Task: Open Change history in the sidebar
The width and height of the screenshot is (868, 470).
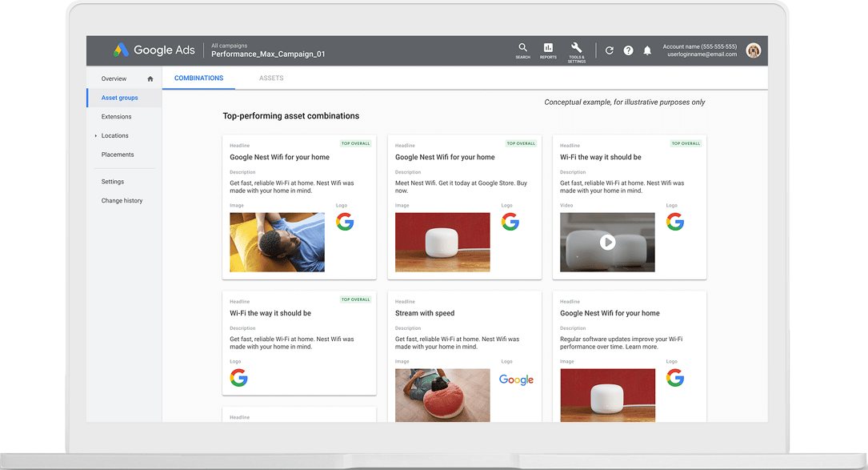Action: pyautogui.click(x=122, y=201)
